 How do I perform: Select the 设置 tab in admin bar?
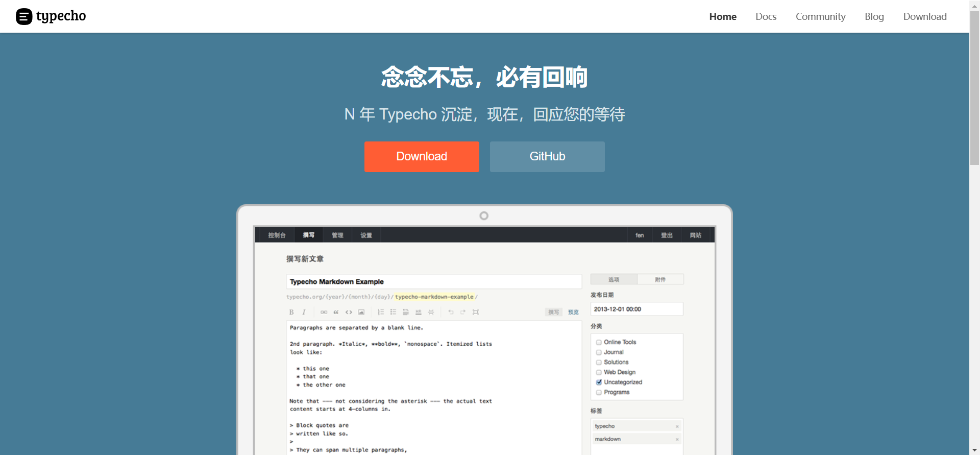pyautogui.click(x=366, y=235)
